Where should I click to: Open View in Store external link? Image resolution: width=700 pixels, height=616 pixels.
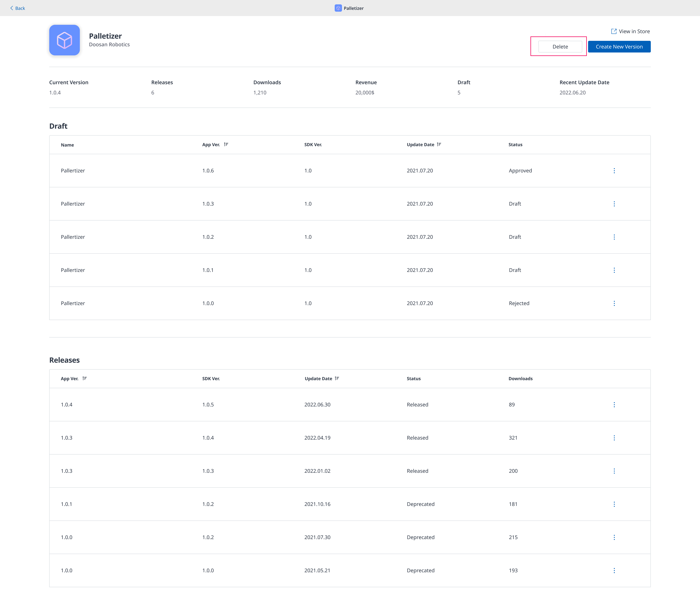pos(630,31)
